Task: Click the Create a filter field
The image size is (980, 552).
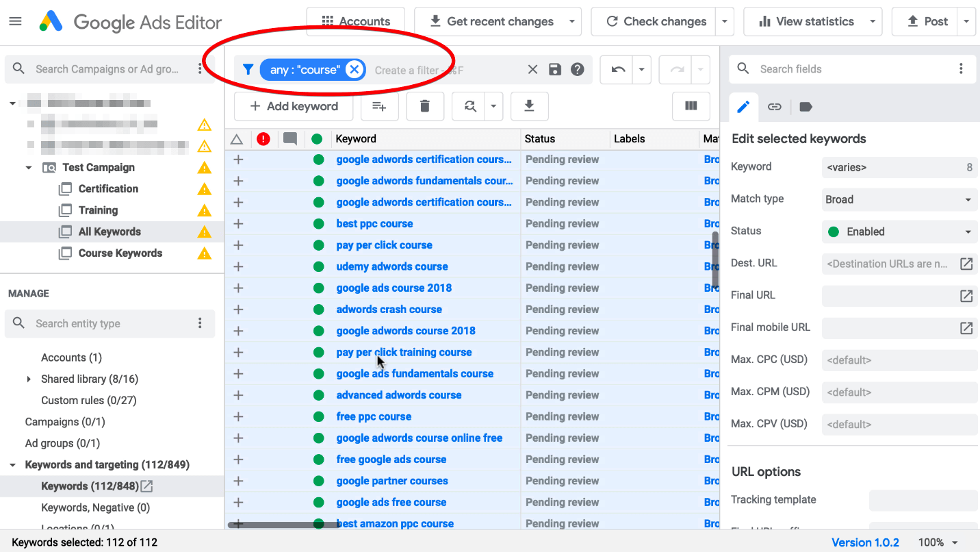Action: pos(419,70)
